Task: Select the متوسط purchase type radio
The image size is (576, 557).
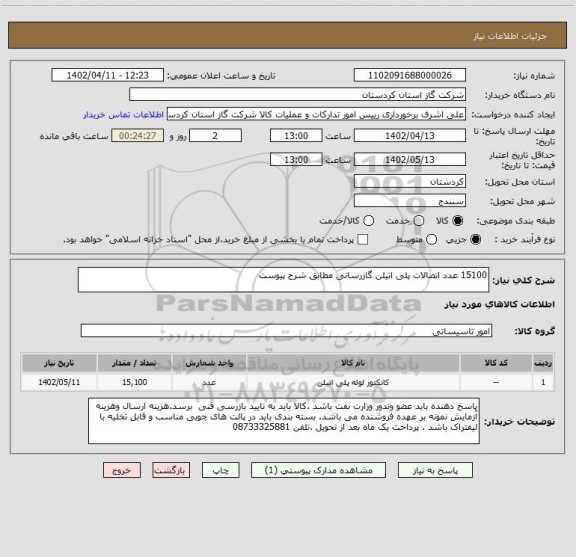Action: 431,240
